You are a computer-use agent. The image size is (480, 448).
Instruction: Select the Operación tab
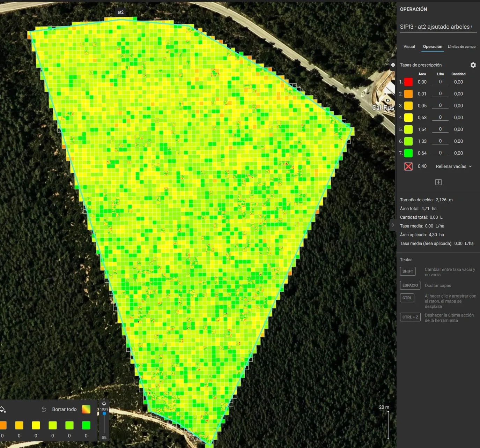coord(433,47)
